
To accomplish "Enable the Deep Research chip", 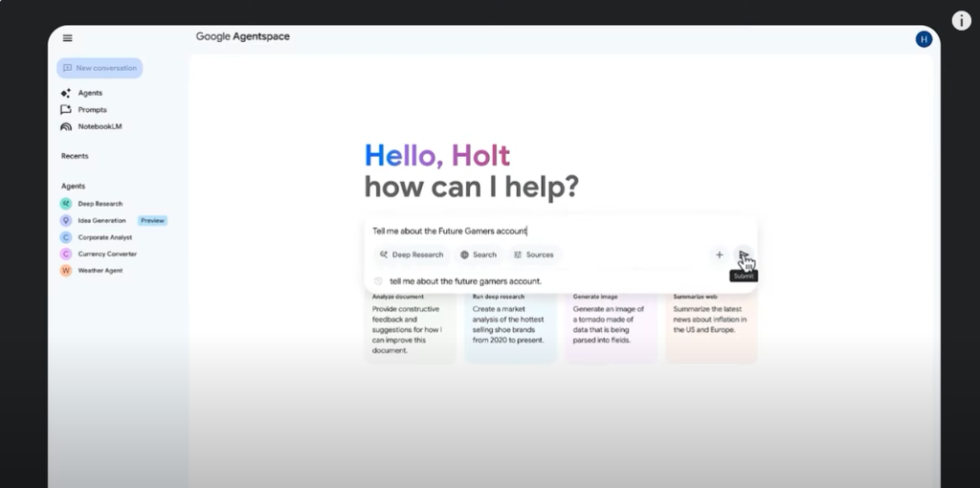I will (x=412, y=255).
